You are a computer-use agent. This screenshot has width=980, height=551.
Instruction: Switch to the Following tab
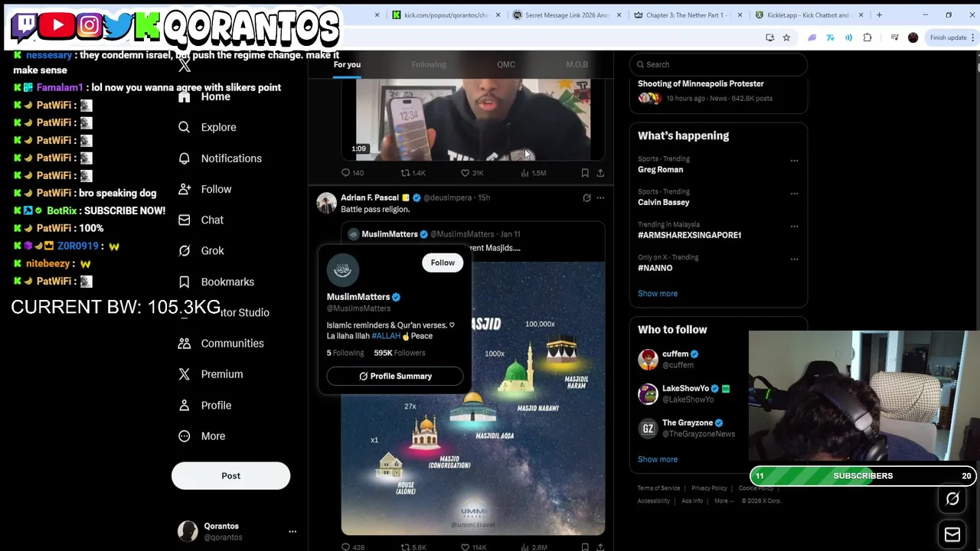point(429,64)
